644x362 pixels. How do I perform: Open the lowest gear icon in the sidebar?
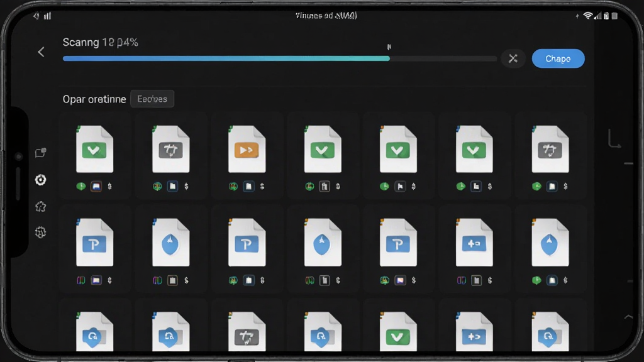point(40,233)
